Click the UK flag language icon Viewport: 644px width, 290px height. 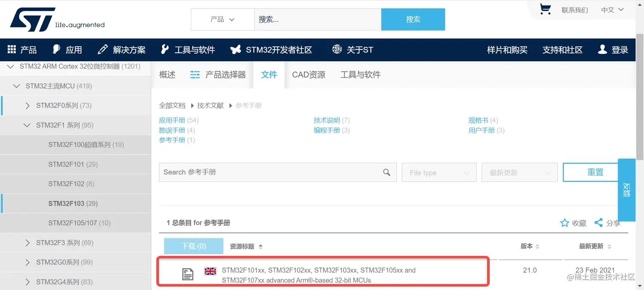click(x=210, y=271)
